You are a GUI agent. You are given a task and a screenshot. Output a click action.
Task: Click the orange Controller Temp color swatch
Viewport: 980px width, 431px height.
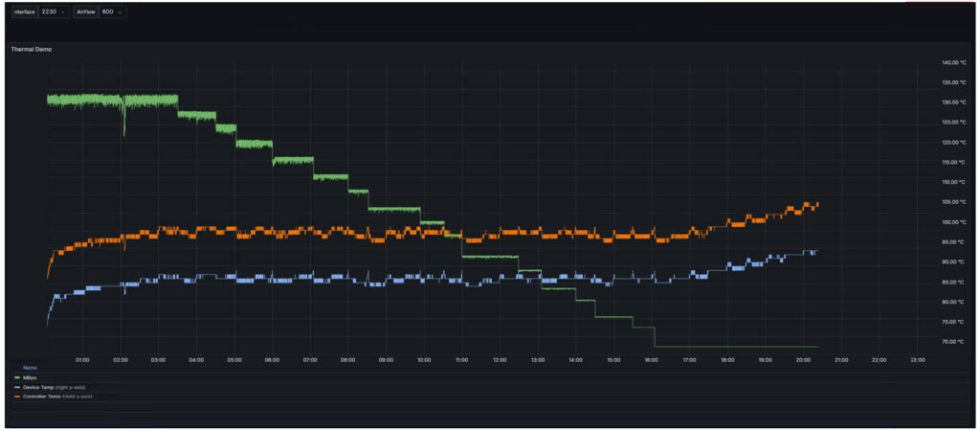click(x=16, y=396)
